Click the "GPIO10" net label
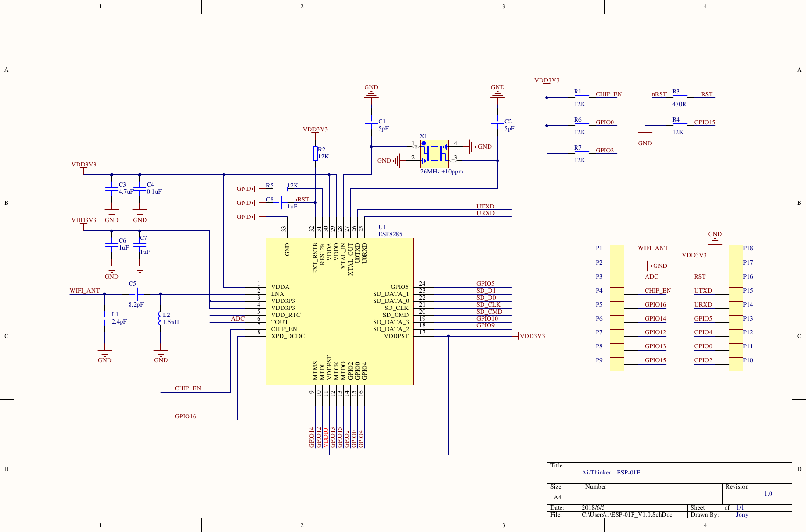 point(487,319)
